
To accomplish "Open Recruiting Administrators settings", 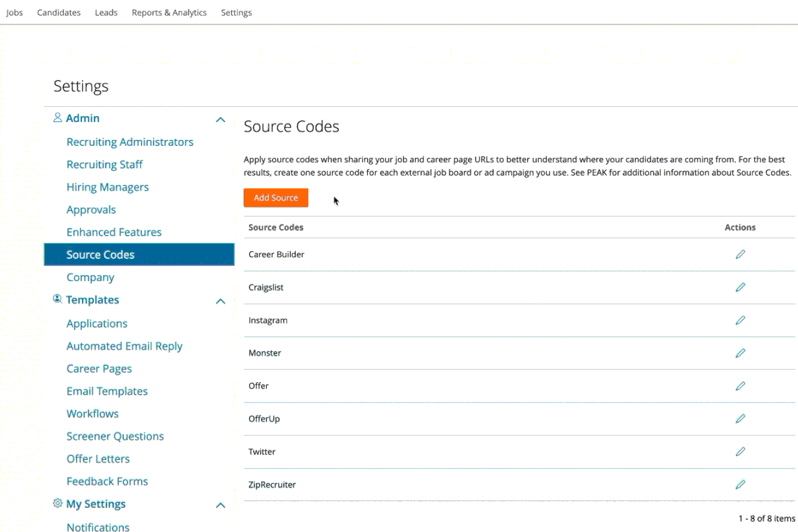I will point(130,142).
